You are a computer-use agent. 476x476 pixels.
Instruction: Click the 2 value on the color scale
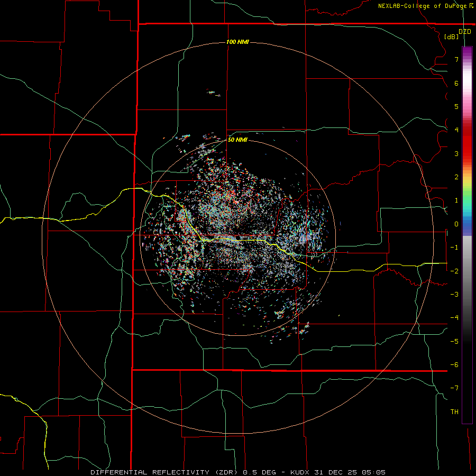point(456,177)
